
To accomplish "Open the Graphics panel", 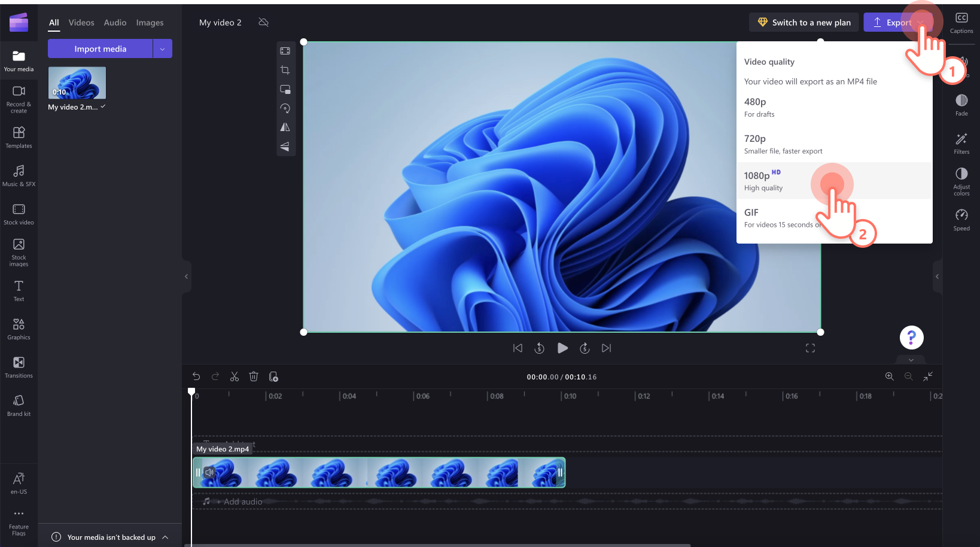I will 19,329.
